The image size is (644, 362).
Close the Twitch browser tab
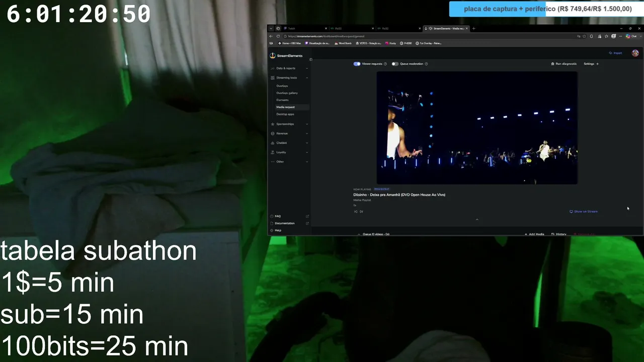pyautogui.click(x=326, y=28)
